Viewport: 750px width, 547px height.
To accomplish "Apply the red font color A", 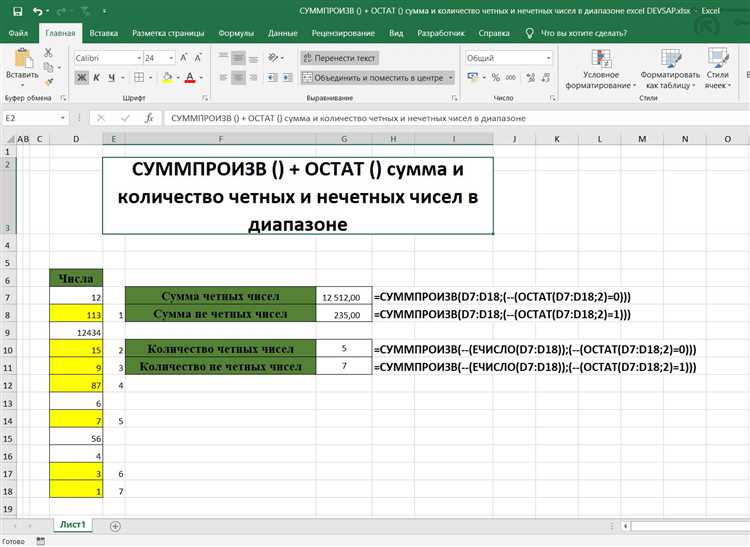I will pyautogui.click(x=190, y=77).
